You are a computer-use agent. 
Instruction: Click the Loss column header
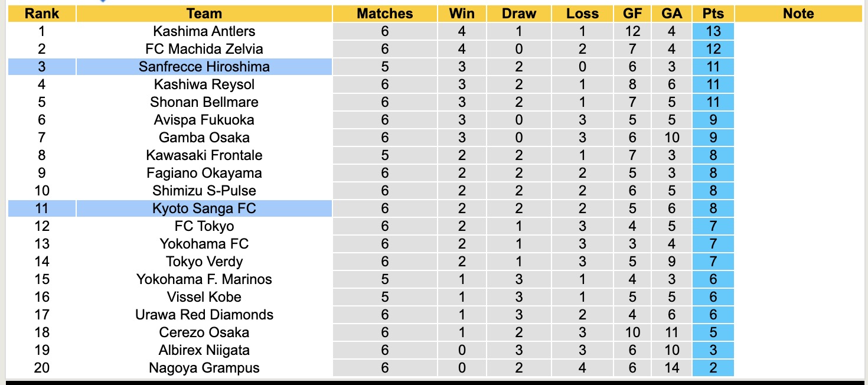tap(582, 14)
